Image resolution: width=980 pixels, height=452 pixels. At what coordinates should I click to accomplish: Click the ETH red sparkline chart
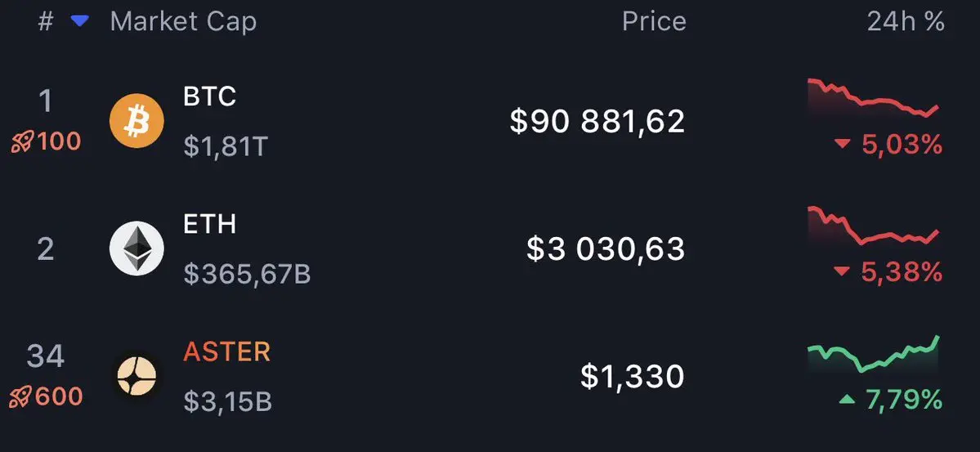(873, 226)
